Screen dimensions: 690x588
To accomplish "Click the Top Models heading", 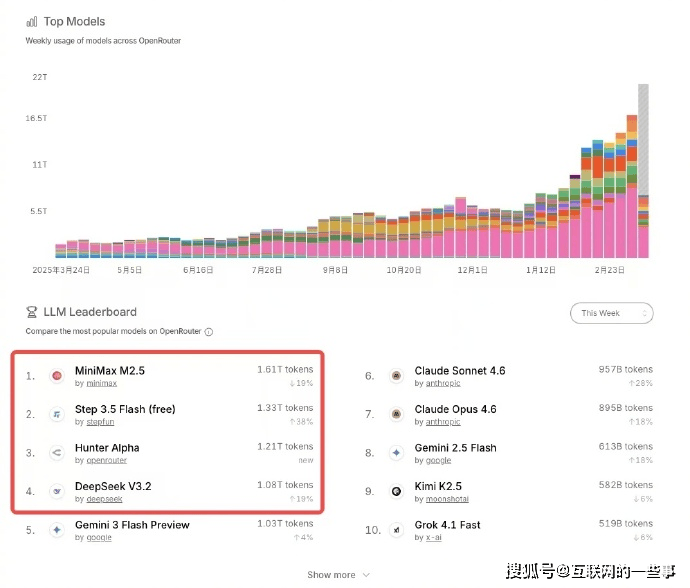I will pyautogui.click(x=74, y=22).
